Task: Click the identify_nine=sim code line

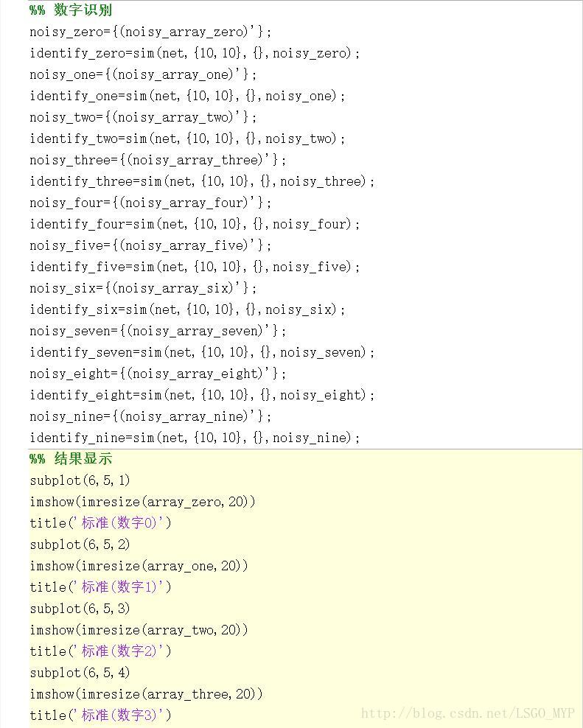Action: point(195,438)
